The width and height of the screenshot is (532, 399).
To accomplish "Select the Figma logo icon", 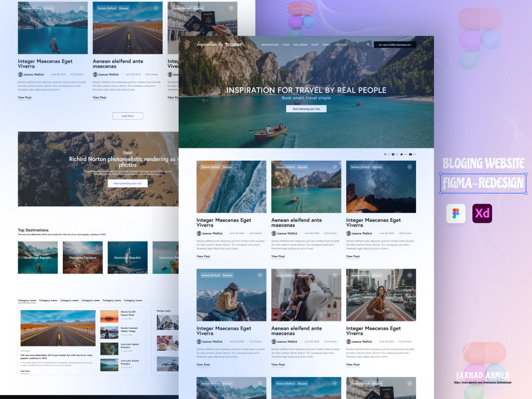I will click(x=456, y=213).
